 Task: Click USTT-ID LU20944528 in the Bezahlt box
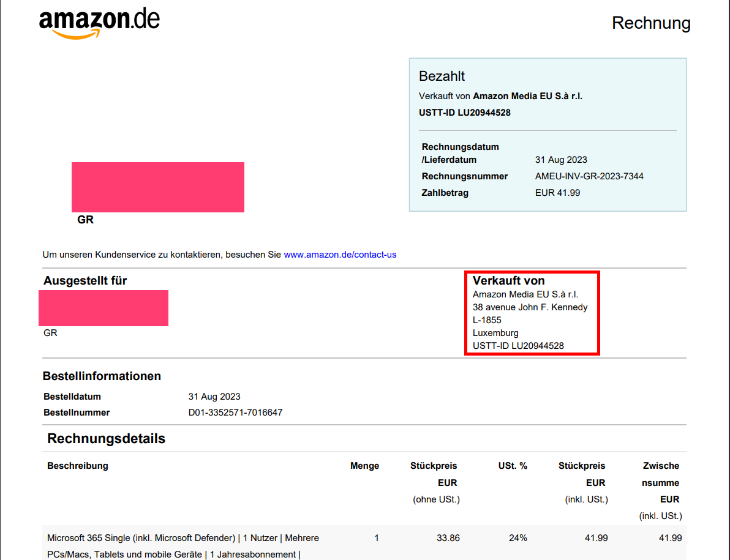[x=464, y=113]
